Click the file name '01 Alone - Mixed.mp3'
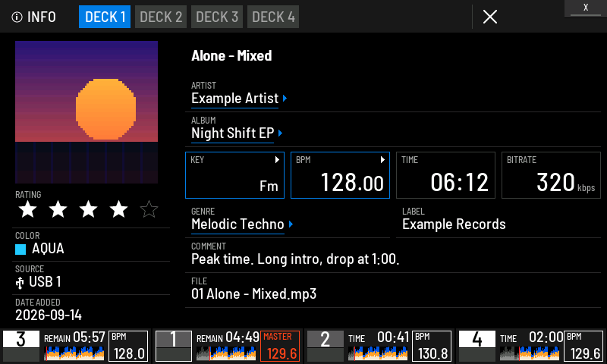The image size is (607, 364). (x=253, y=294)
